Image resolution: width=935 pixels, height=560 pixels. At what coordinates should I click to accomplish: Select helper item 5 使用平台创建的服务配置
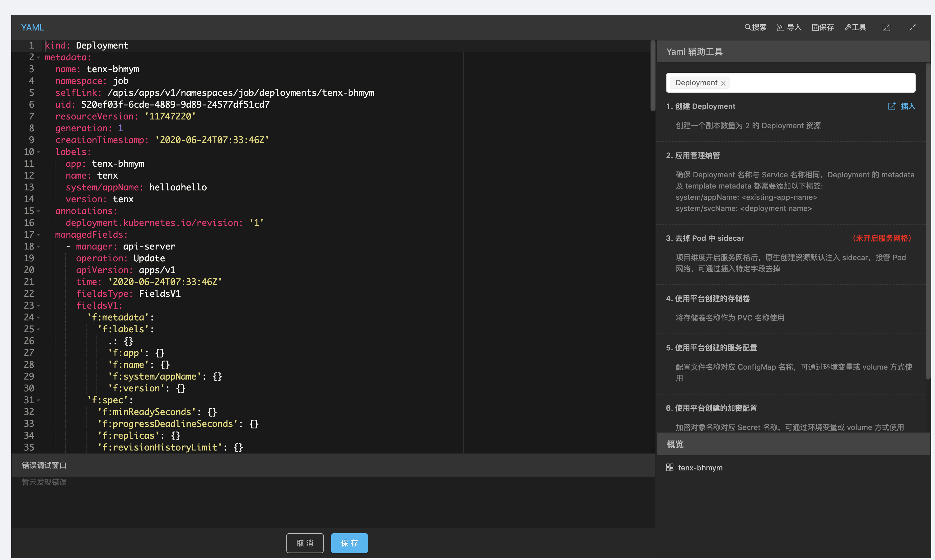[x=712, y=348]
